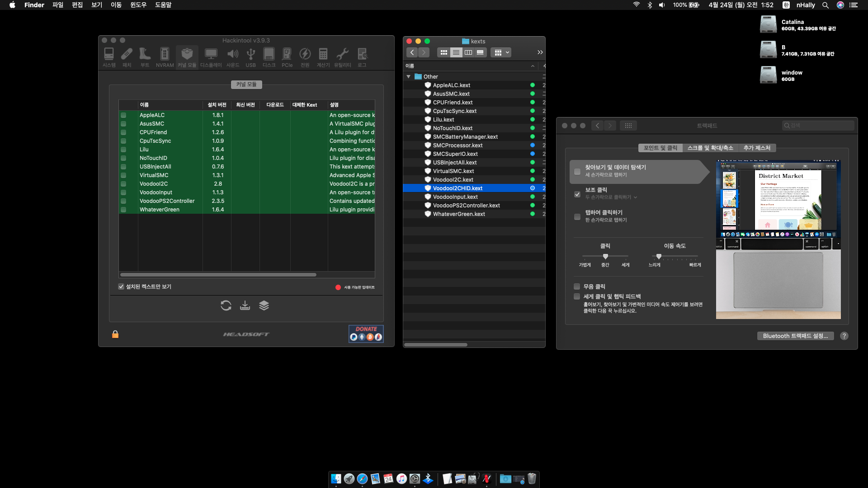Go back in 트랙패드 preferences window
Screen dimensions: 868x488
click(x=598, y=126)
